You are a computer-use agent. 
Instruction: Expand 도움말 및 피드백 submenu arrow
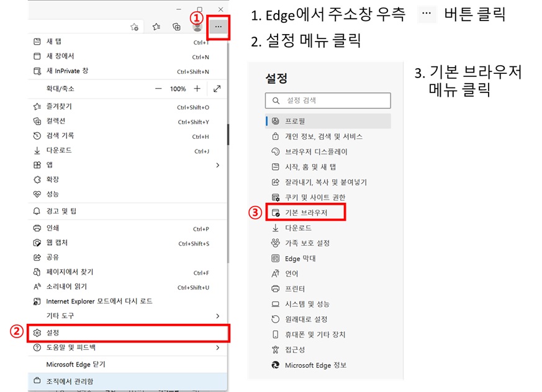(217, 347)
